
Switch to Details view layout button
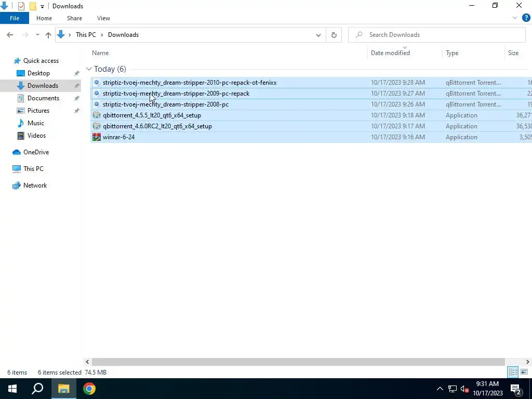[513, 372]
